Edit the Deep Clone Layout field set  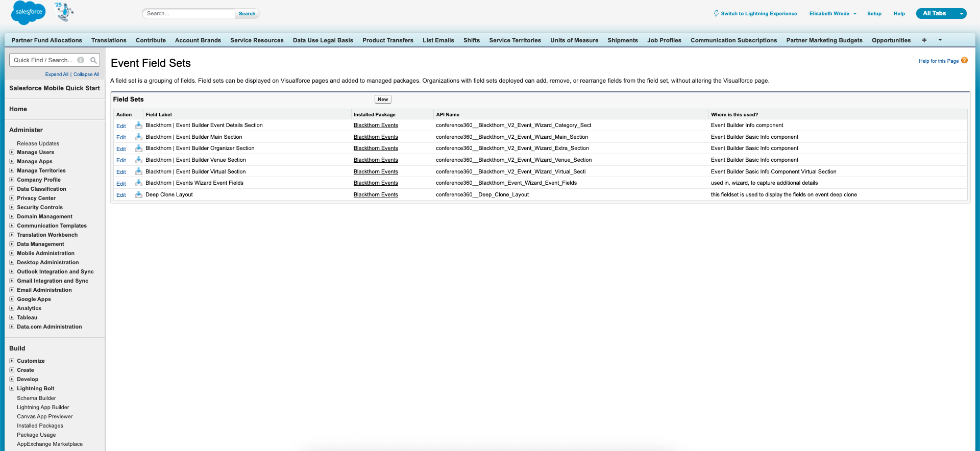(x=121, y=195)
